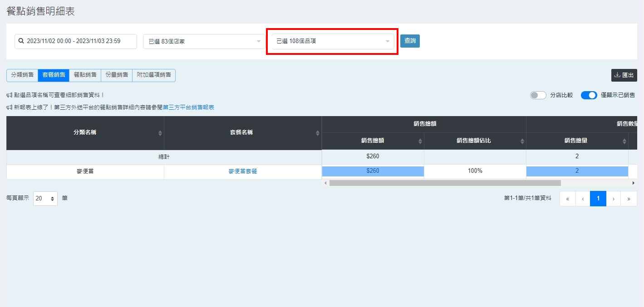Open the 已選 108個品項 item dropdown
644x307 pixels.
coord(333,41)
